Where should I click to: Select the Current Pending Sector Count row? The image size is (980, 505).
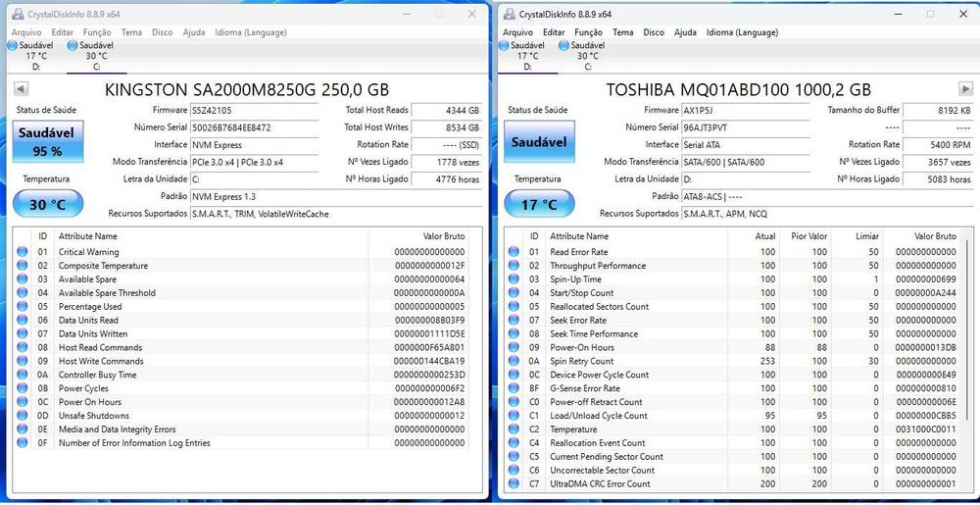(x=734, y=457)
